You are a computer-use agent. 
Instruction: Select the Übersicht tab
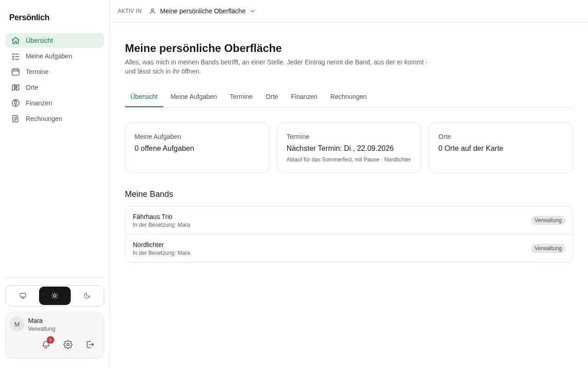(144, 97)
